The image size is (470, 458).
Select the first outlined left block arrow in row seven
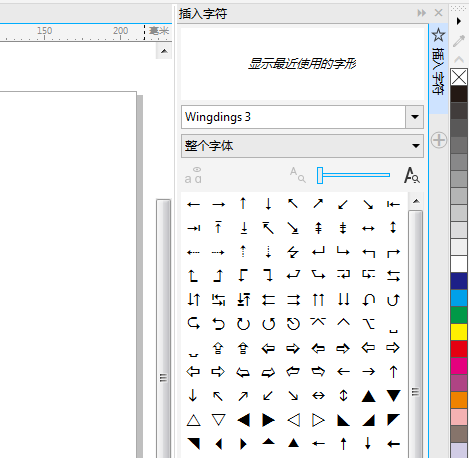[x=268, y=348]
